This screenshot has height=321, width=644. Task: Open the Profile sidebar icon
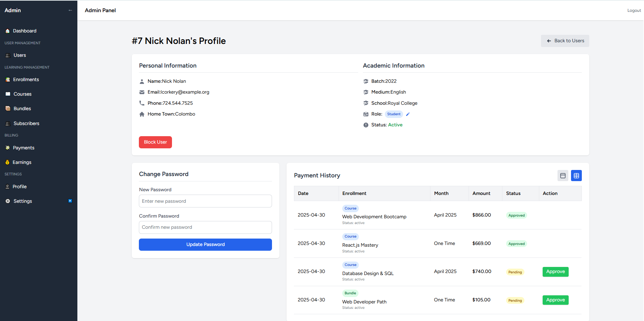point(7,187)
